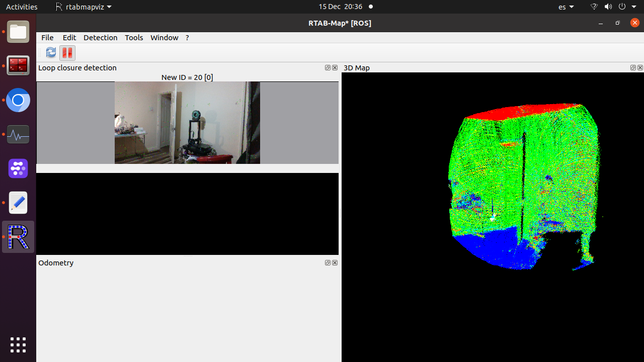644x362 pixels.
Task: Float the 3D Map panel
Action: (x=633, y=68)
